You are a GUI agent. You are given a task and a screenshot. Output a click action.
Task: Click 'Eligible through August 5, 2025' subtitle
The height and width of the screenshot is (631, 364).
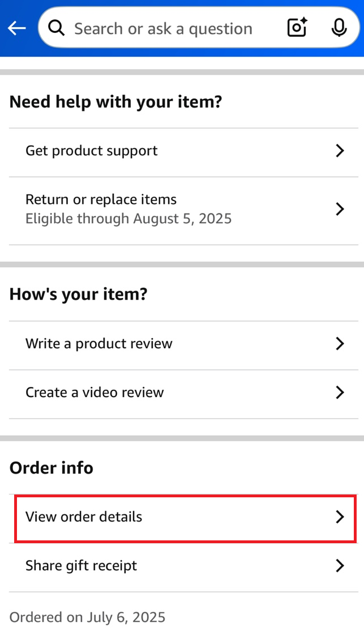(x=129, y=219)
